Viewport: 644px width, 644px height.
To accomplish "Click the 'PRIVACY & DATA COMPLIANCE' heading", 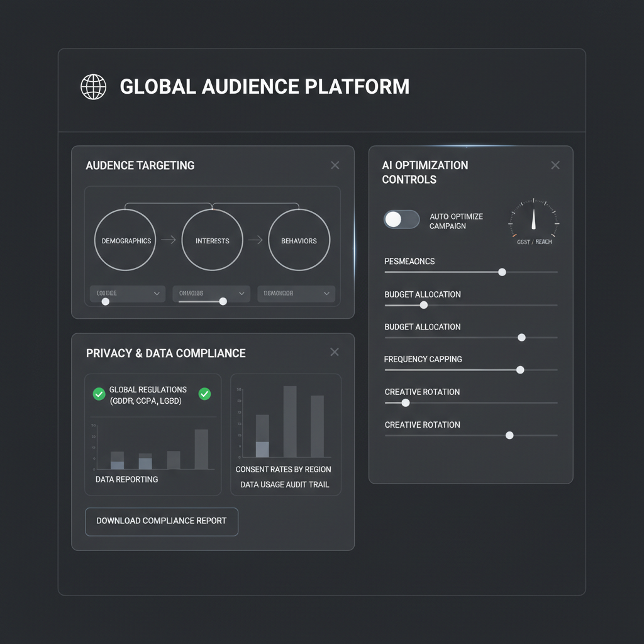I will pyautogui.click(x=166, y=353).
